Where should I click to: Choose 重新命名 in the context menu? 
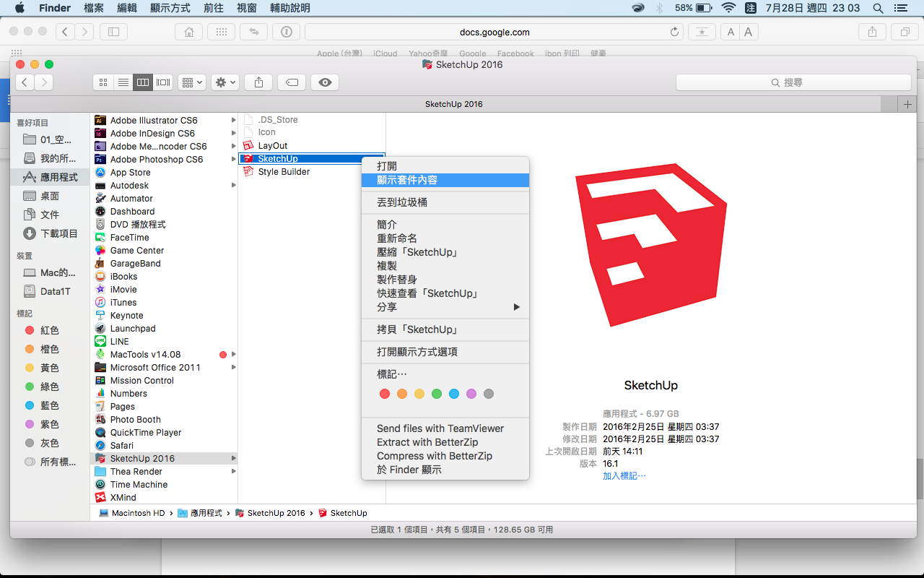click(x=445, y=238)
